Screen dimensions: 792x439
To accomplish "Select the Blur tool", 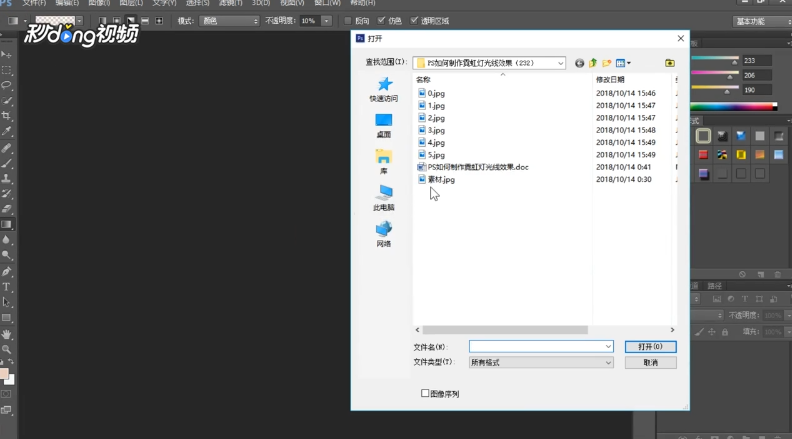I will pos(7,240).
